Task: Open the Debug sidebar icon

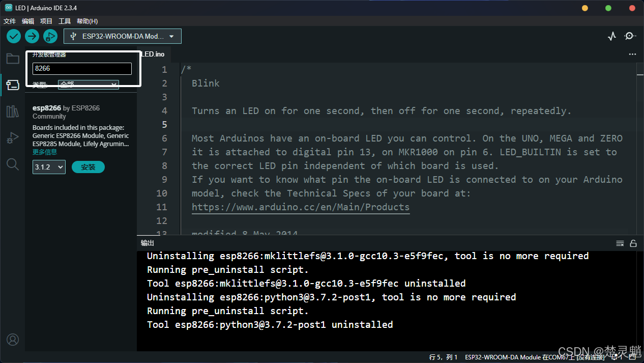Action: 13,137
